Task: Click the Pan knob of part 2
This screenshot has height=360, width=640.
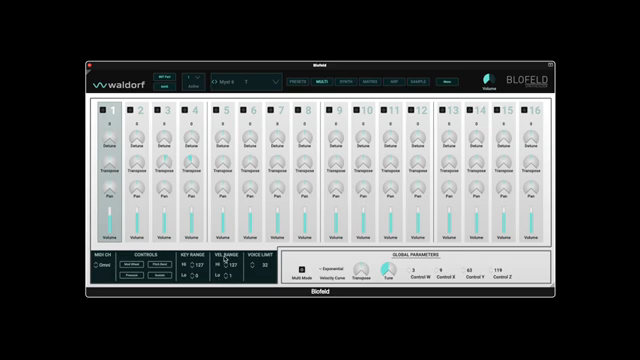Action: [x=137, y=188]
